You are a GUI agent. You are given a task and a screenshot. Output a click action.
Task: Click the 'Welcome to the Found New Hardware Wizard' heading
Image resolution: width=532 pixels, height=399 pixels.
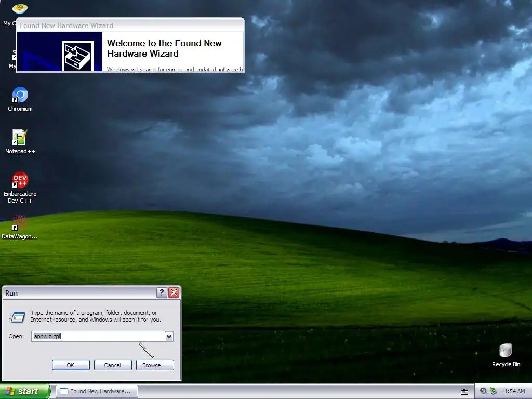coord(164,48)
